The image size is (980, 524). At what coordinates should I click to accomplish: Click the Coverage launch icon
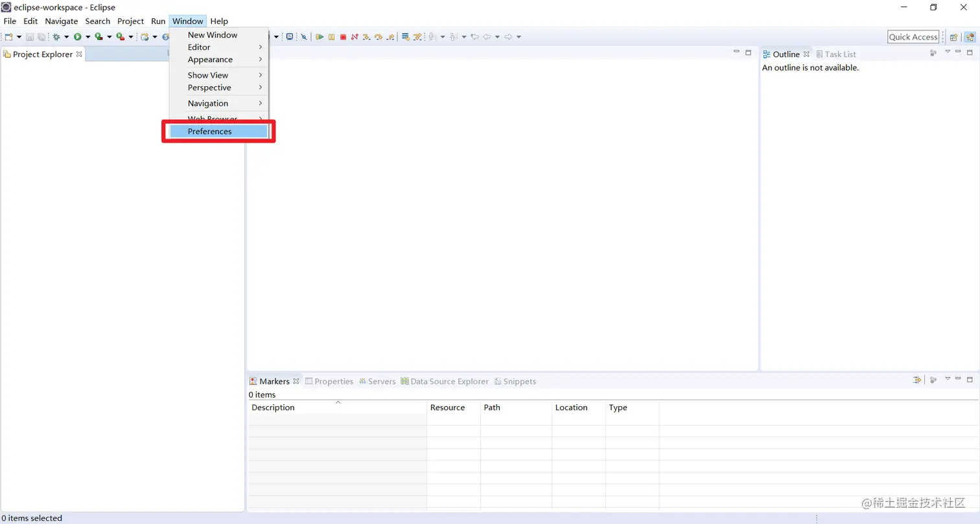click(x=99, y=37)
